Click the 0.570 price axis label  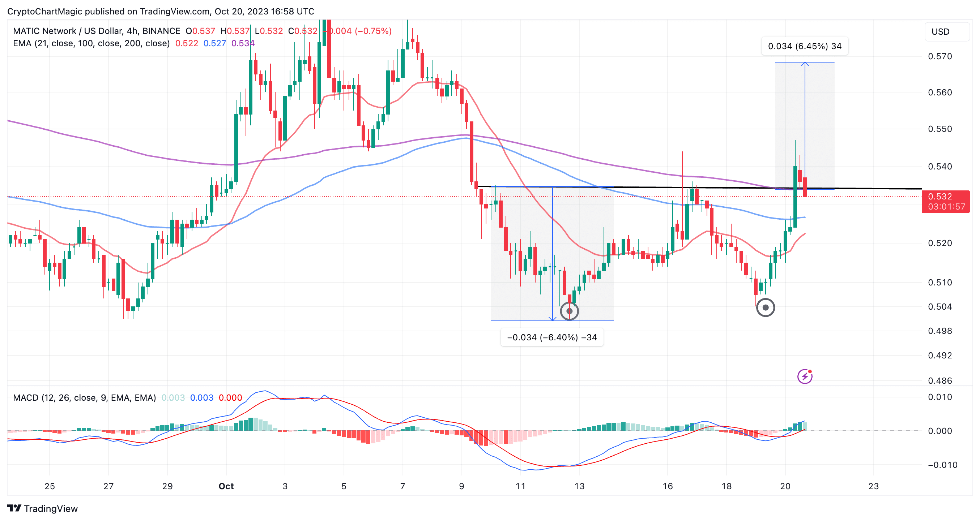tap(939, 56)
